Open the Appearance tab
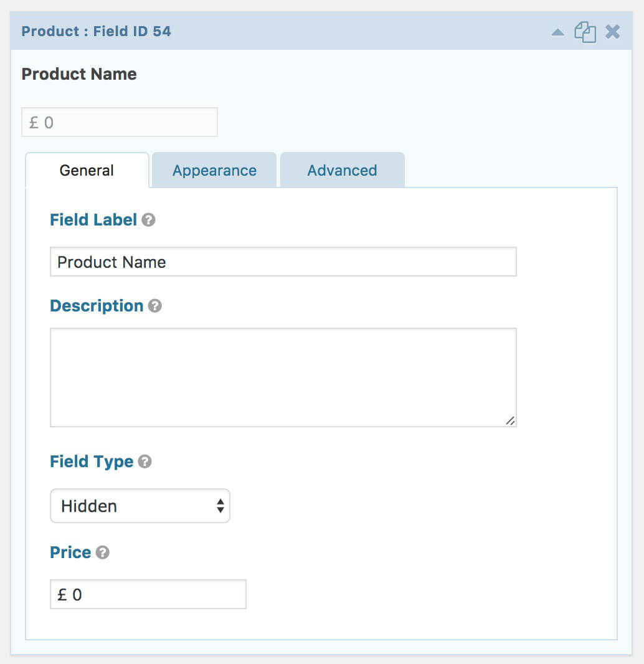This screenshot has width=644, height=664. pyautogui.click(x=214, y=170)
